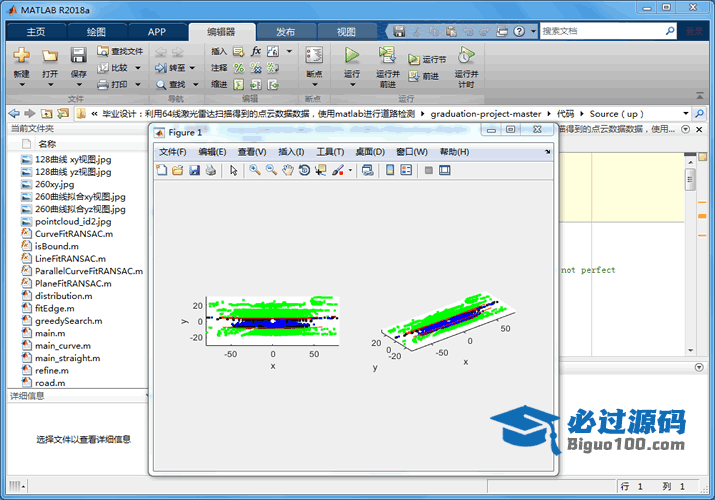715x500 pixels.
Task: Click the insert colorbar icon
Action: 390,170
